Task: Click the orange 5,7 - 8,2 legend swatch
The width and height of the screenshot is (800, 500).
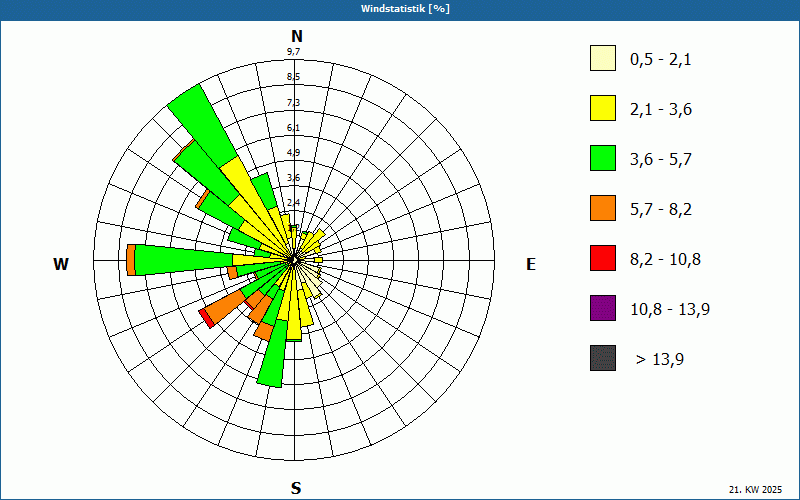Action: (x=603, y=208)
